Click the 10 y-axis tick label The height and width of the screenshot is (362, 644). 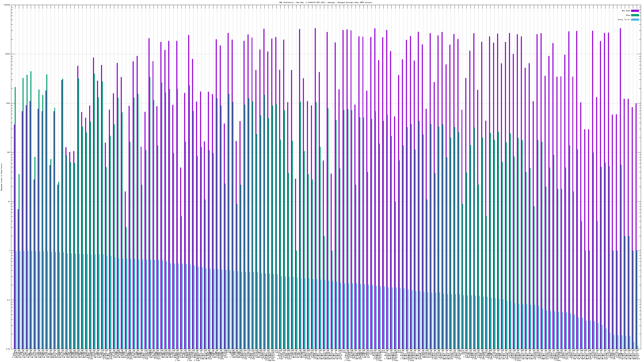tap(9, 202)
